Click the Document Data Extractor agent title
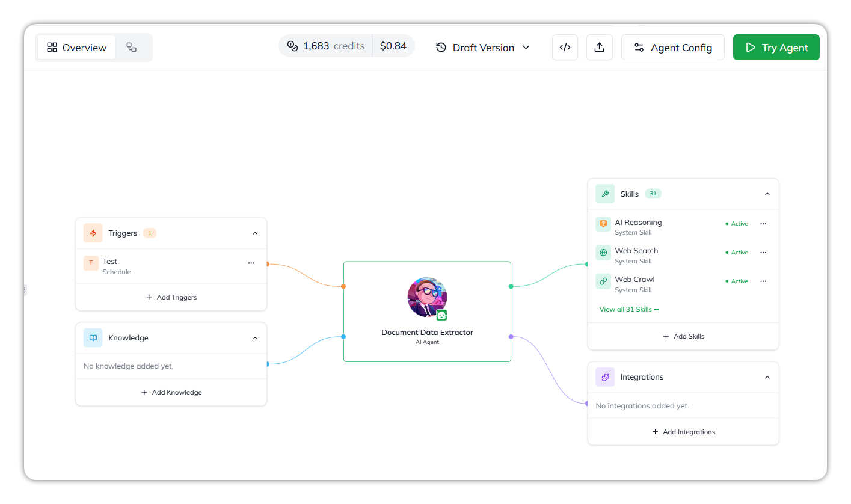851x504 pixels. pos(427,332)
